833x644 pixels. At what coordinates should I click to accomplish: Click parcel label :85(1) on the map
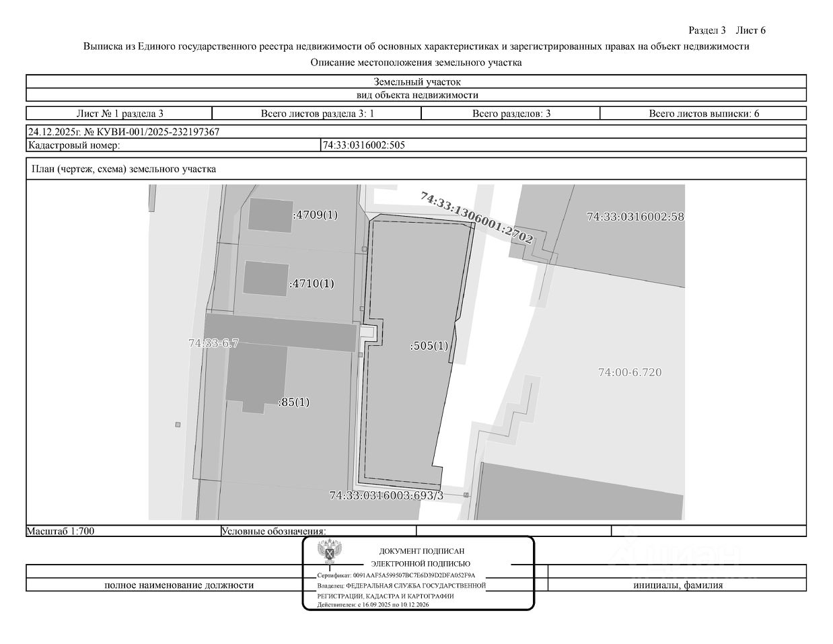tap(294, 402)
